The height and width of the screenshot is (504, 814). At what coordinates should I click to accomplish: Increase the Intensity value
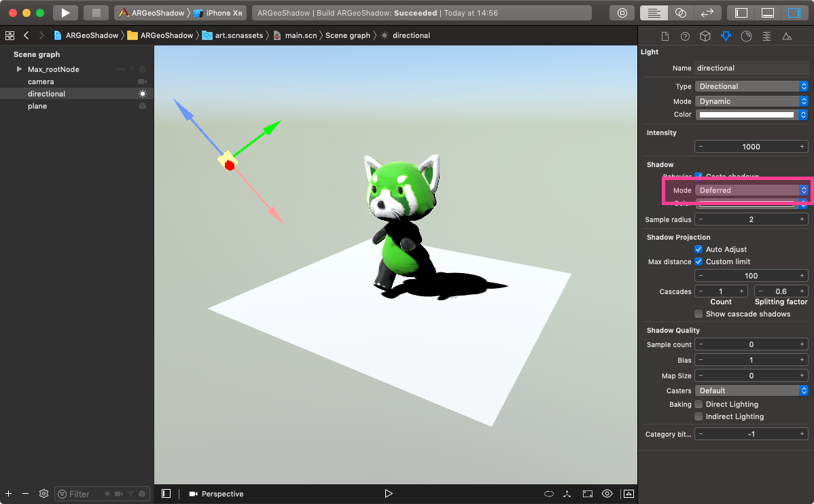tap(802, 147)
